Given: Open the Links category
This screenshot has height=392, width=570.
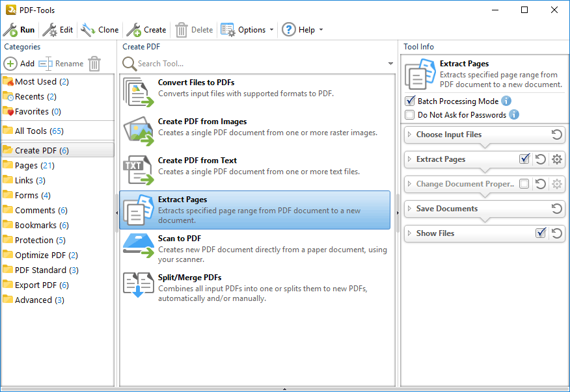Looking at the screenshot, I should (x=57, y=180).
